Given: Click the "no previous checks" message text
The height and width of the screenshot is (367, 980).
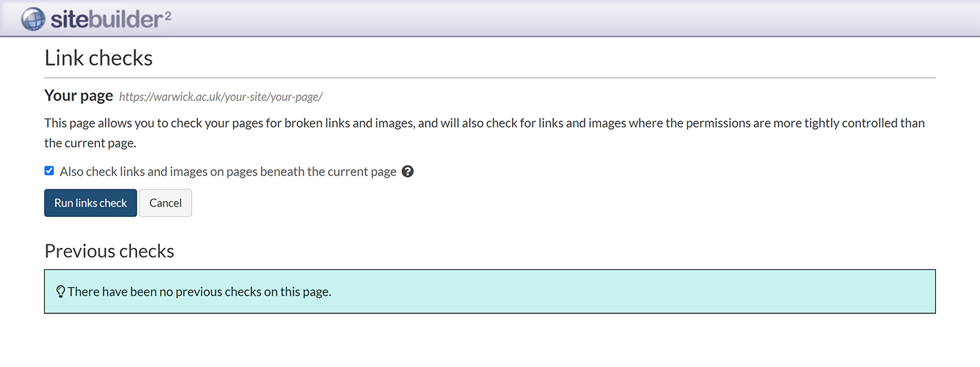Looking at the screenshot, I should [x=199, y=292].
